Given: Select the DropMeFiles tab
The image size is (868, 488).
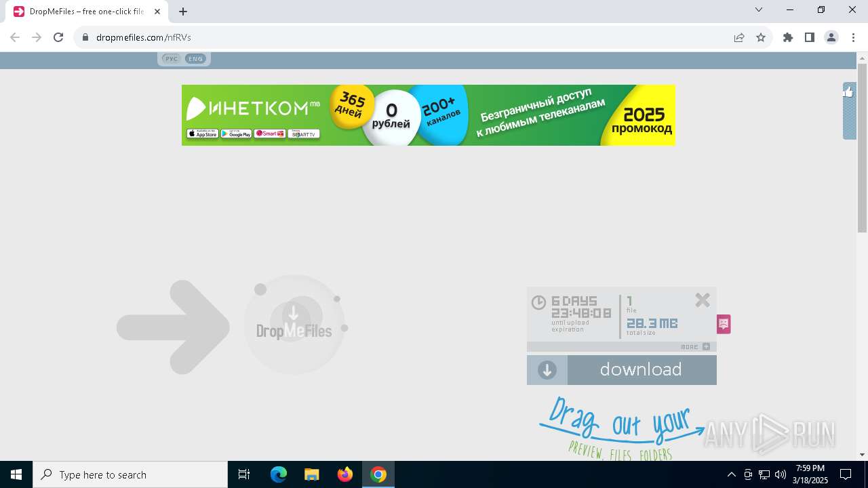Looking at the screenshot, I should click(x=87, y=12).
